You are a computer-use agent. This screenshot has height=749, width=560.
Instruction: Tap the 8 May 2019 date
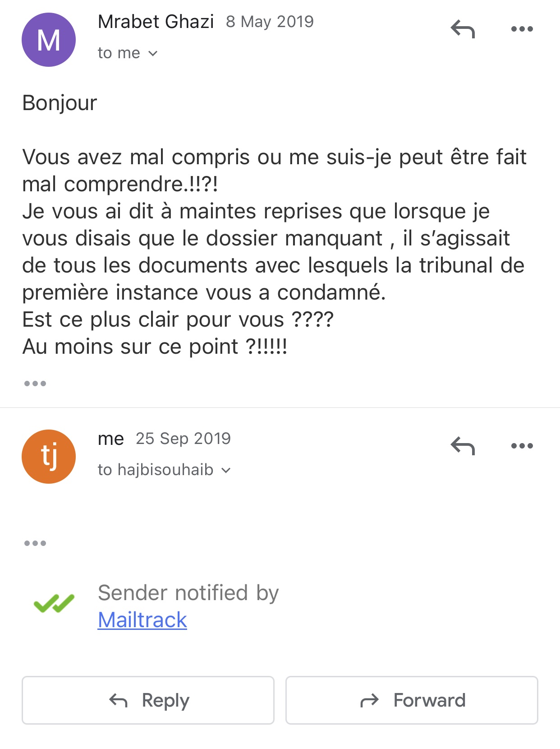coord(270,22)
